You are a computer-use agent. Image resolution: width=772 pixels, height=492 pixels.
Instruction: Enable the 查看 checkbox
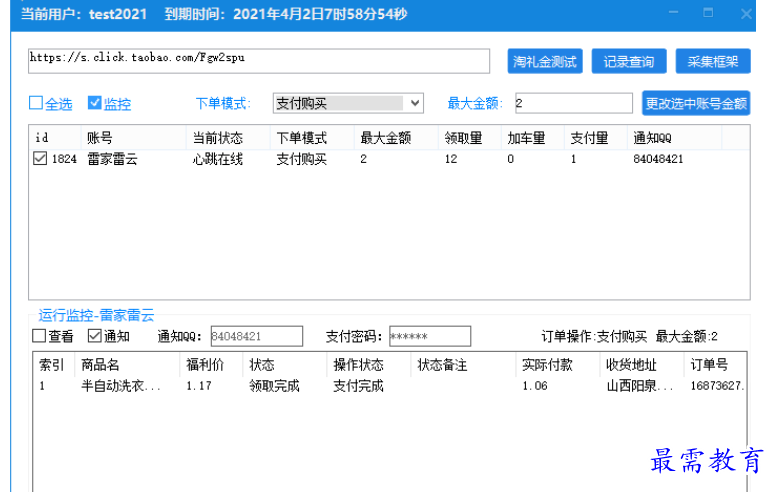(x=39, y=336)
